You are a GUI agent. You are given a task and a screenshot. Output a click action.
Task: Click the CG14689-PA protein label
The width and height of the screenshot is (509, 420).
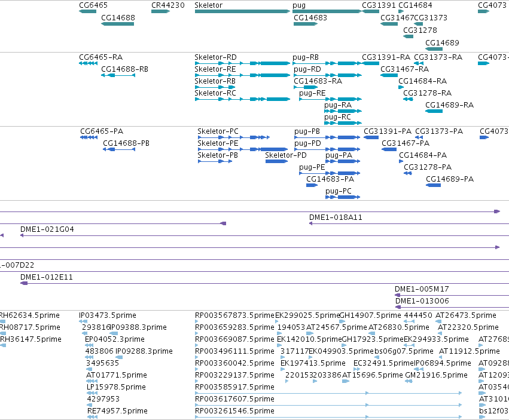(x=450, y=179)
